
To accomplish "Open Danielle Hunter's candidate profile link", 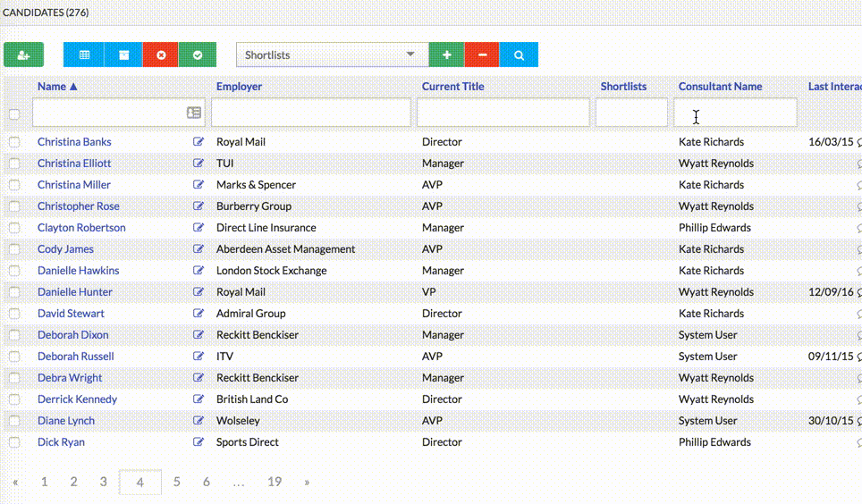I will [75, 292].
